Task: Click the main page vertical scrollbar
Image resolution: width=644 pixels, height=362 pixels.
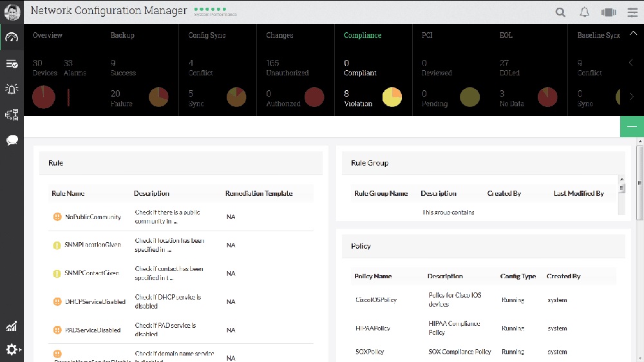Action: click(640, 183)
